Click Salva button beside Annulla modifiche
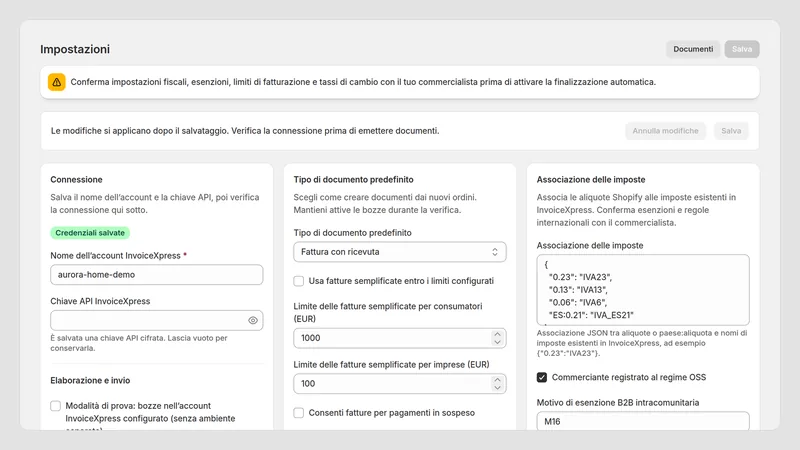The height and width of the screenshot is (450, 800). click(731, 131)
